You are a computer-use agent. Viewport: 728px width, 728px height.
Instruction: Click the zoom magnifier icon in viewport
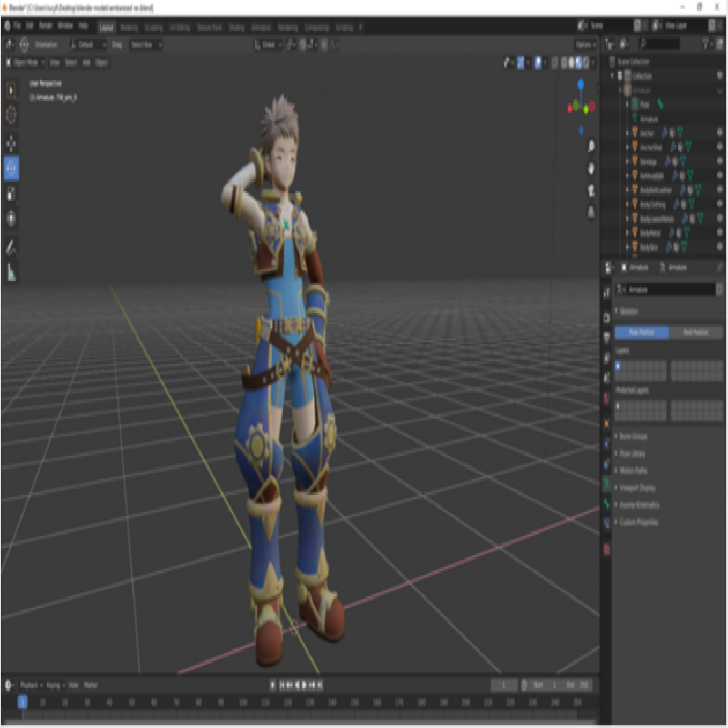coord(591,146)
